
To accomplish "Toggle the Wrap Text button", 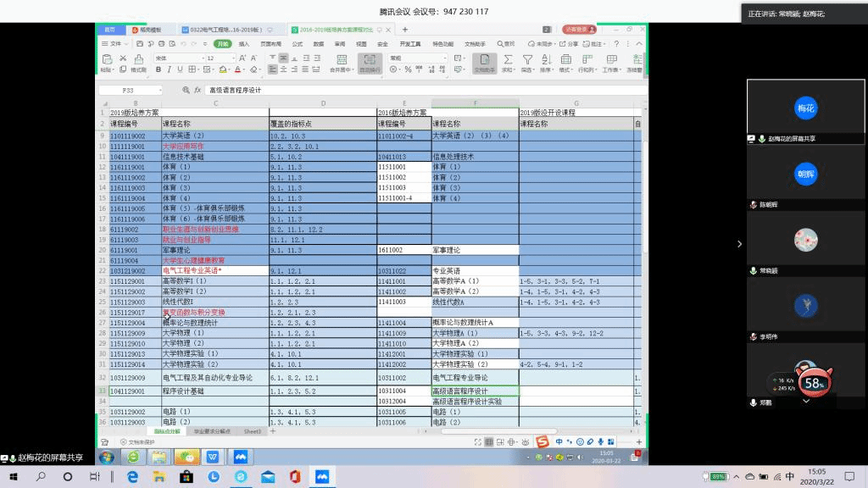I will (x=370, y=63).
